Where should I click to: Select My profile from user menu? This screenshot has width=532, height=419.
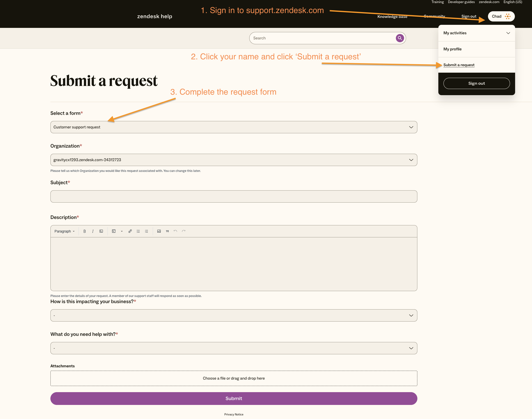coord(452,49)
